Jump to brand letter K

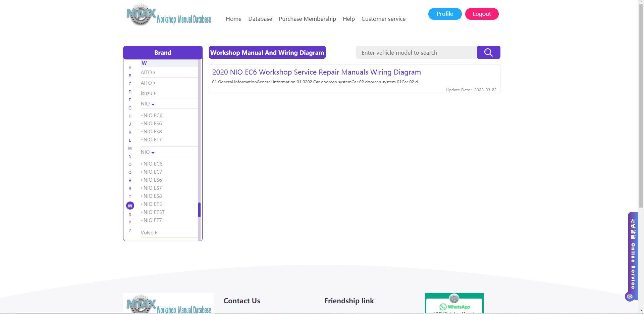[130, 132]
